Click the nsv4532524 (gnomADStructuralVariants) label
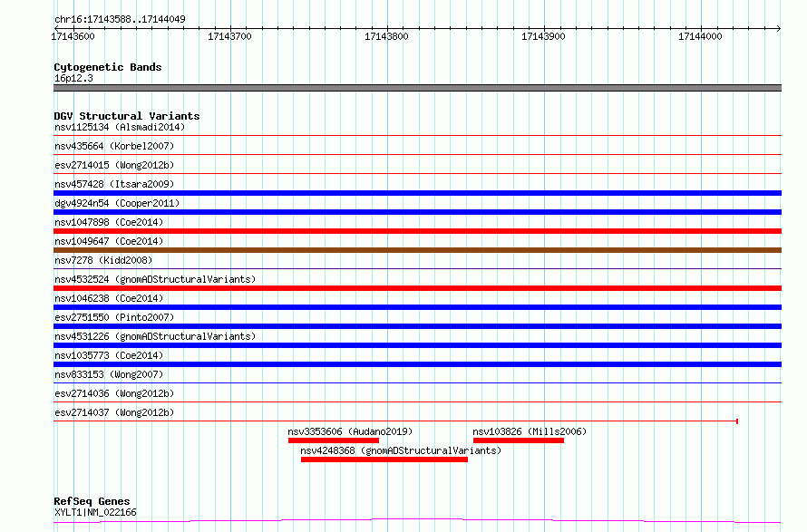 coord(155,279)
